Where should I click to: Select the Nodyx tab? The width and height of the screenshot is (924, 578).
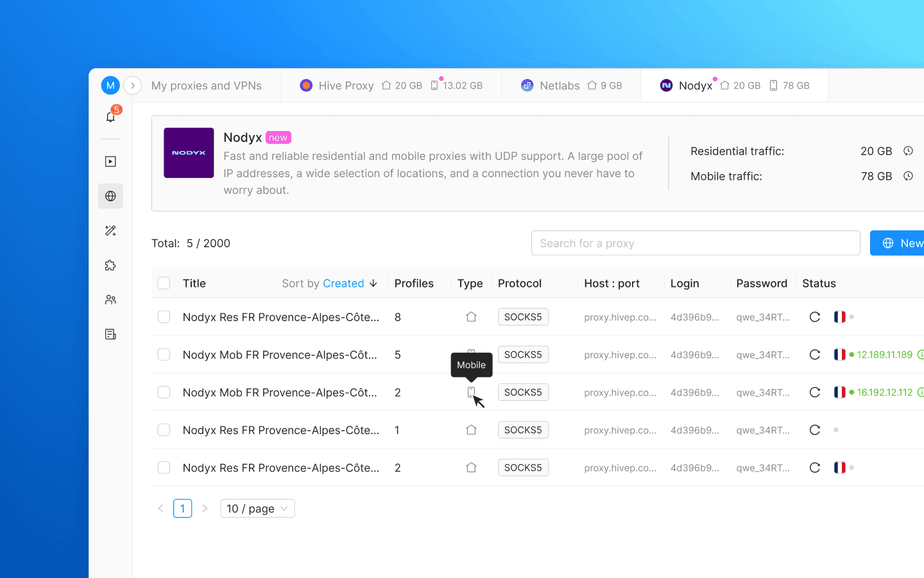(735, 85)
